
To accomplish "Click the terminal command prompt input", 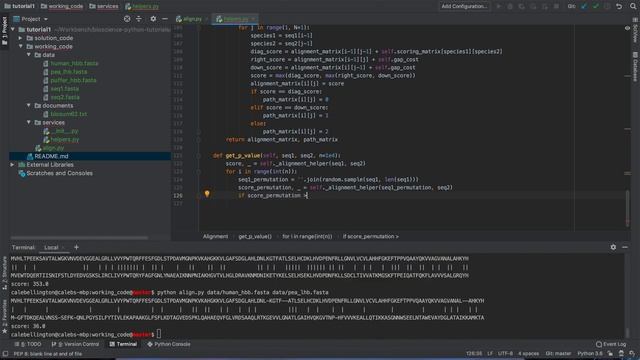I will [159, 334].
